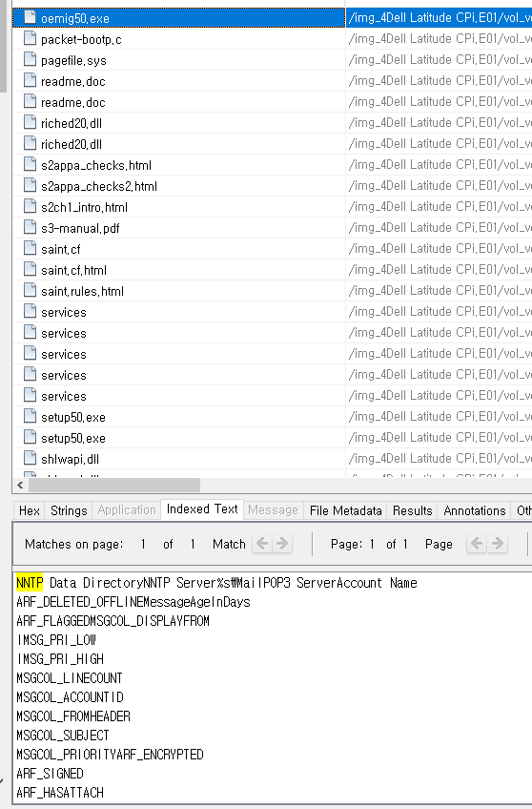Click file icon next to saint.rules.html
Image resolution: width=532 pixels, height=809 pixels.
tap(31, 290)
